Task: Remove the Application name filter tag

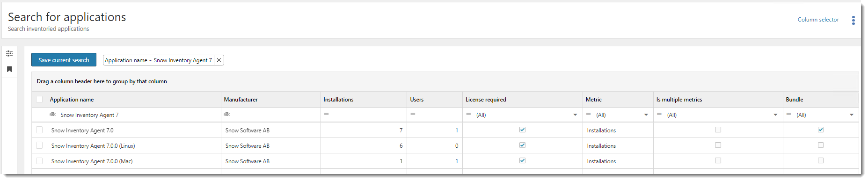Action: tap(219, 60)
